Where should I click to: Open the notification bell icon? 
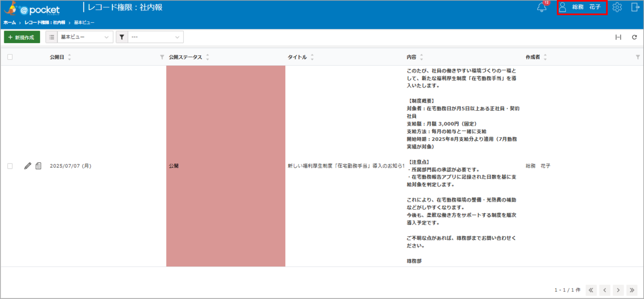click(x=542, y=7)
